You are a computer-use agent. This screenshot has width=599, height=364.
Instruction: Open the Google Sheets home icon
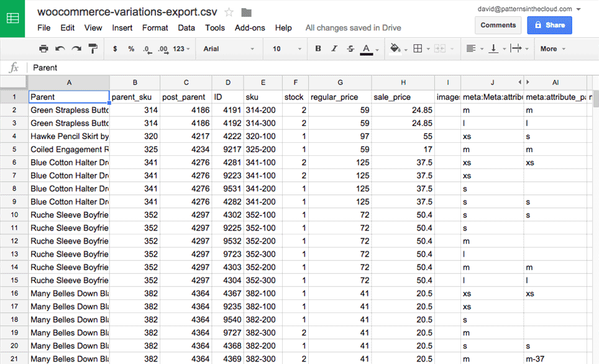(12, 19)
